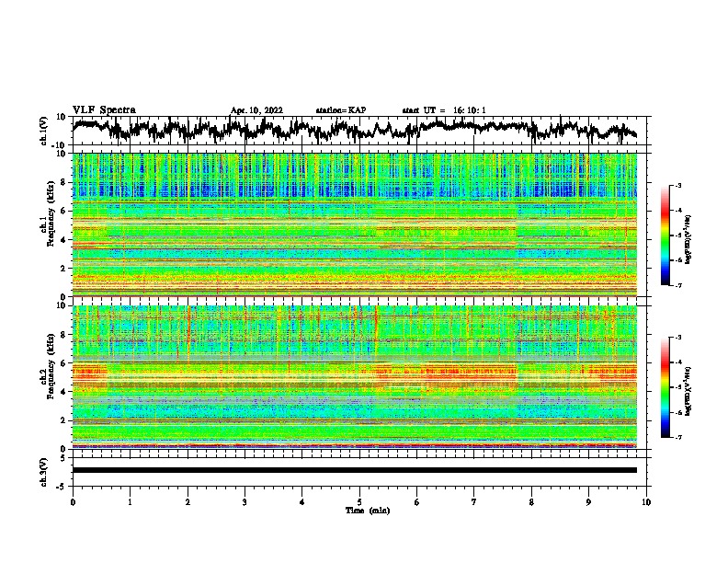This screenshot has height=563, width=728.
Task: Click the "ch.3(V)" axis label
Action: (x=44, y=473)
